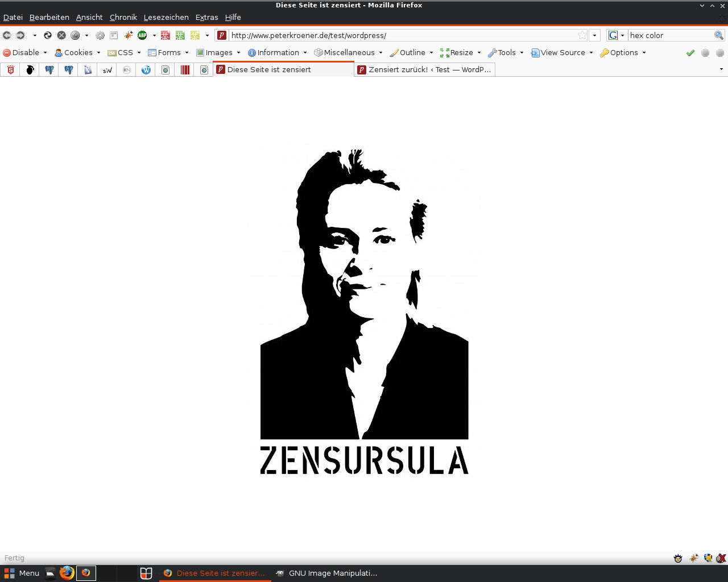728x582 pixels.
Task: Open the Tools dropdown
Action: coord(506,53)
